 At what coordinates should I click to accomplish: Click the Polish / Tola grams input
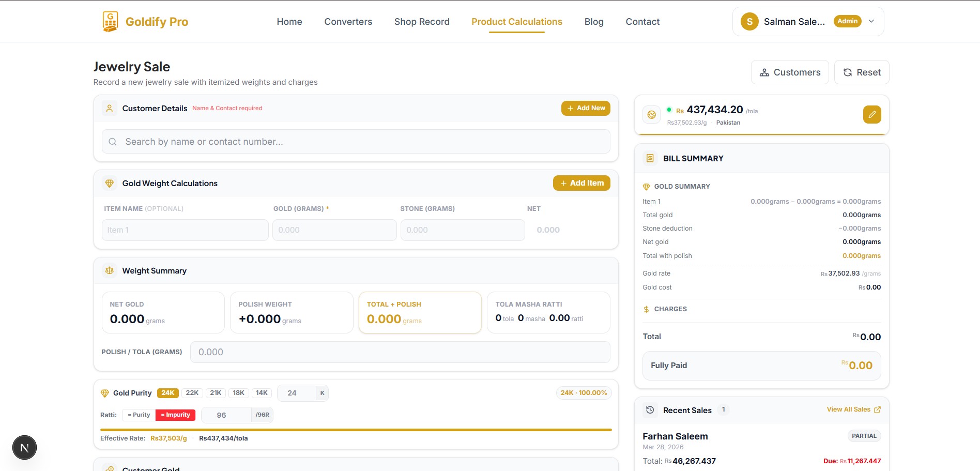400,352
